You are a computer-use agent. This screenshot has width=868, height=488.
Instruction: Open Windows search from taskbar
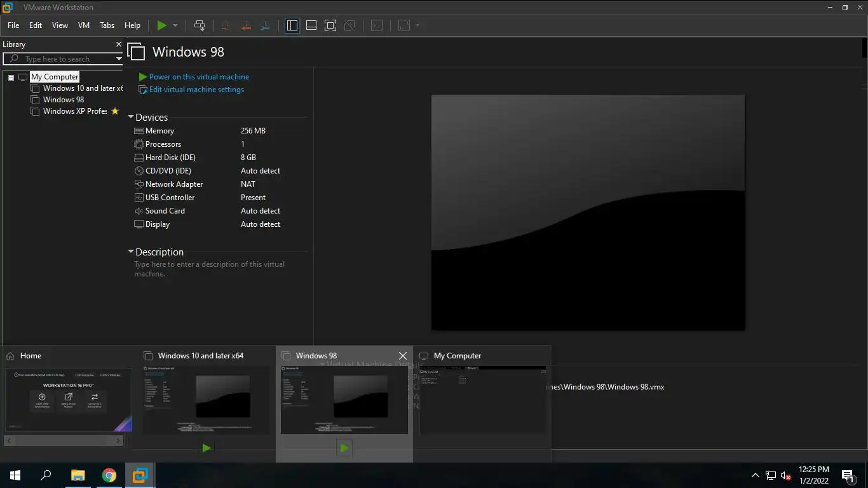46,475
